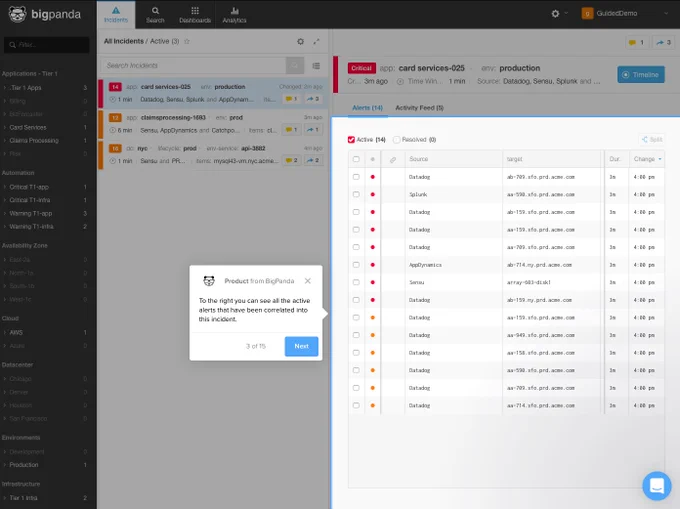This screenshot has width=680, height=509.
Task: Click the link column header icon
Action: (x=392, y=160)
